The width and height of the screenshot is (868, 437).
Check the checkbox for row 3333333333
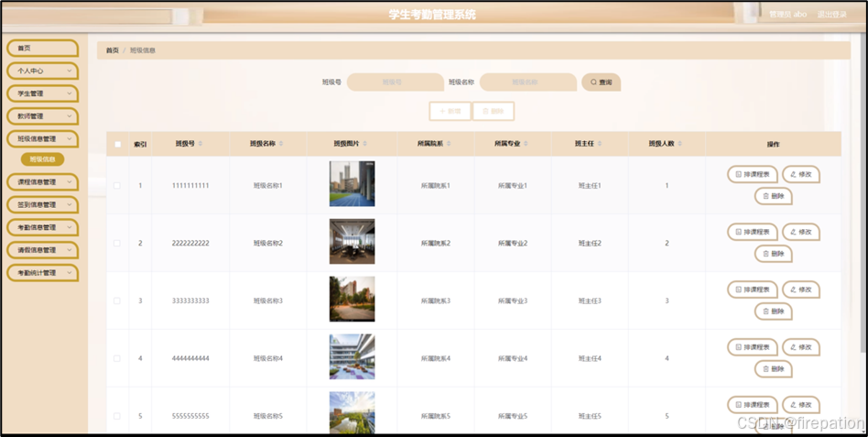tap(117, 300)
